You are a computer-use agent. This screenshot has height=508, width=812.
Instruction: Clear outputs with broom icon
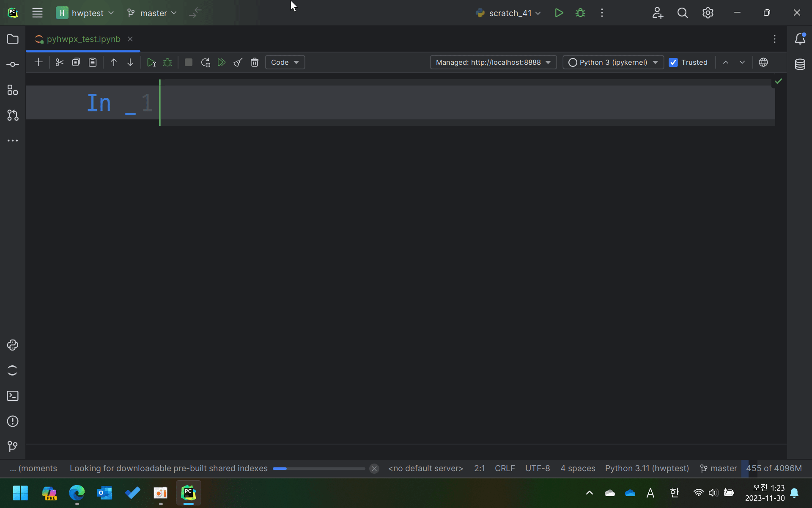point(238,62)
